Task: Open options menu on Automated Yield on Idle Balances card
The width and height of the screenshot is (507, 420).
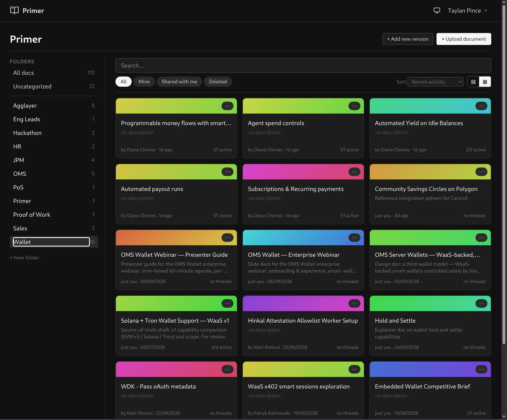Action: (x=481, y=106)
